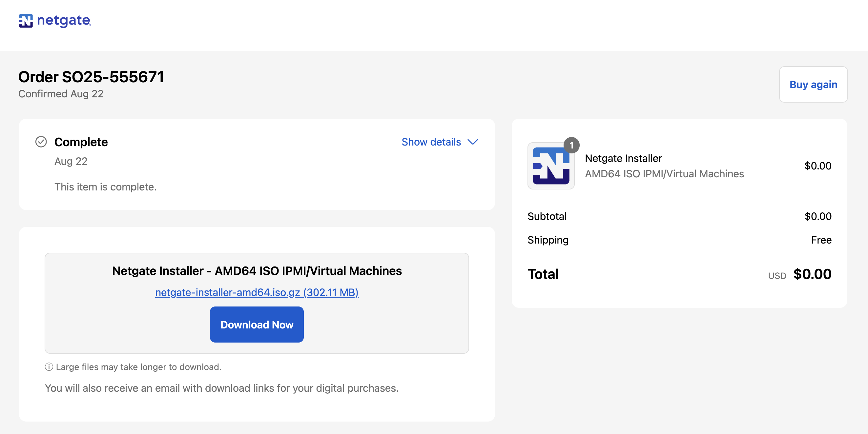Click the Confirmed Aug 22 text
The height and width of the screenshot is (434, 868).
click(x=61, y=94)
